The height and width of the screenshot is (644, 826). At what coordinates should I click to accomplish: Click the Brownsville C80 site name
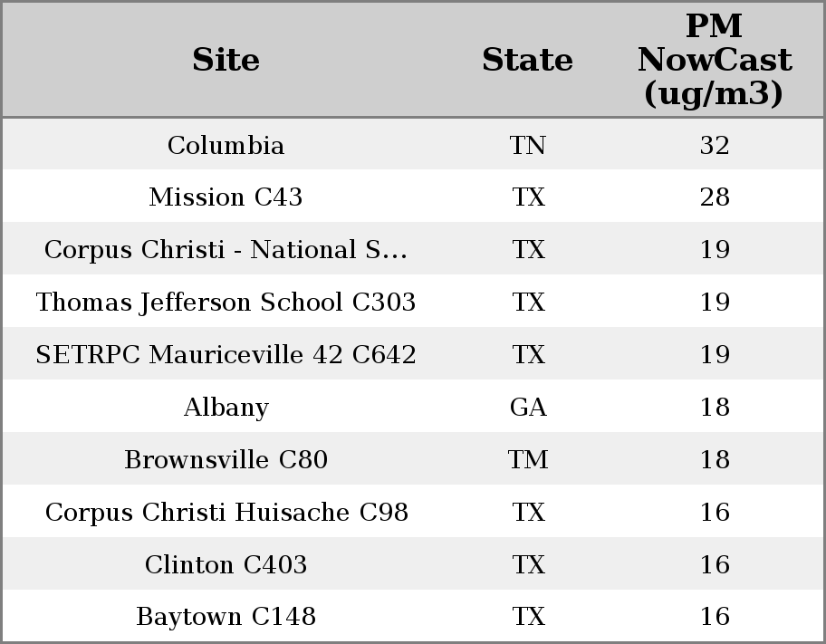click(x=226, y=460)
